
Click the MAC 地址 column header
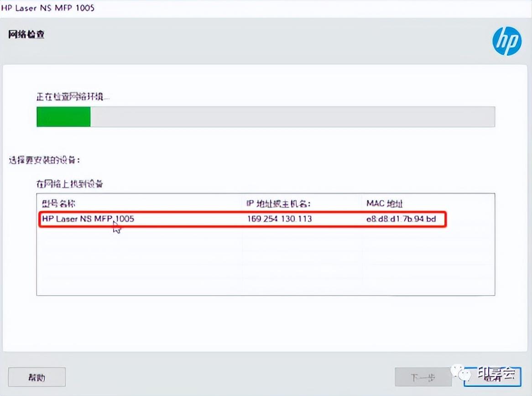pyautogui.click(x=385, y=203)
